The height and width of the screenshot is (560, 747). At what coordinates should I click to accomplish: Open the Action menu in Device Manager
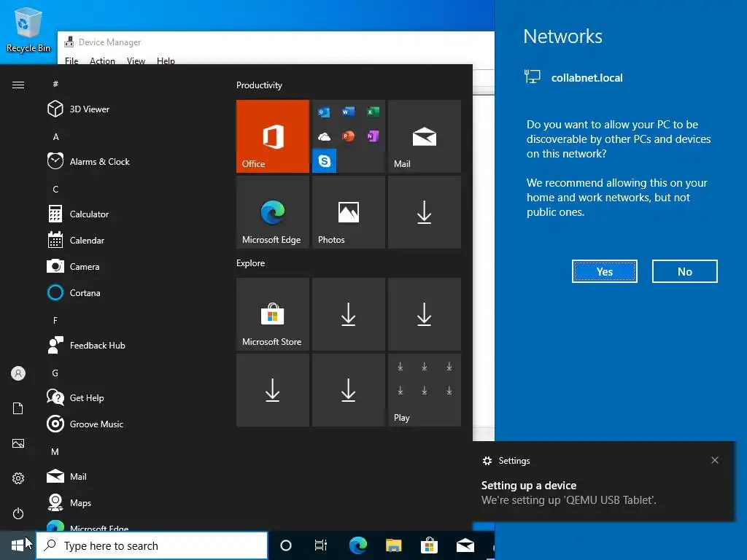102,61
